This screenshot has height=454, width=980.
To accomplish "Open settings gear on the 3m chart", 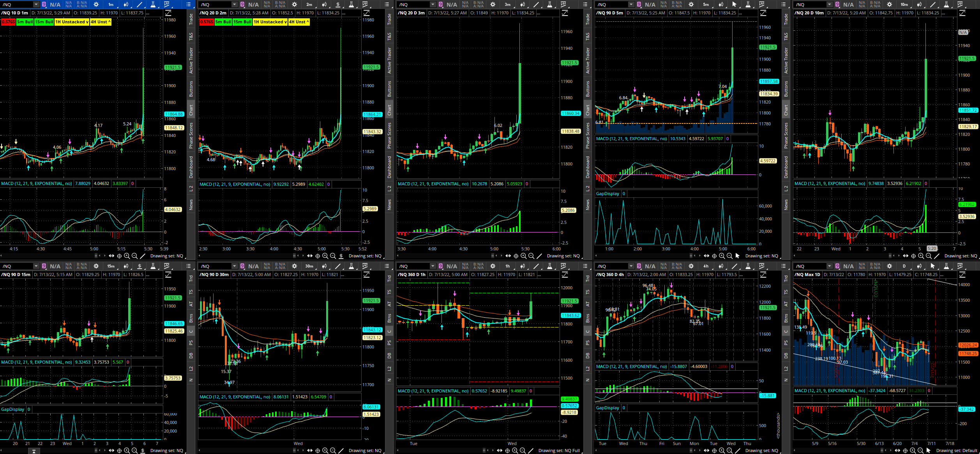I will point(493,5).
